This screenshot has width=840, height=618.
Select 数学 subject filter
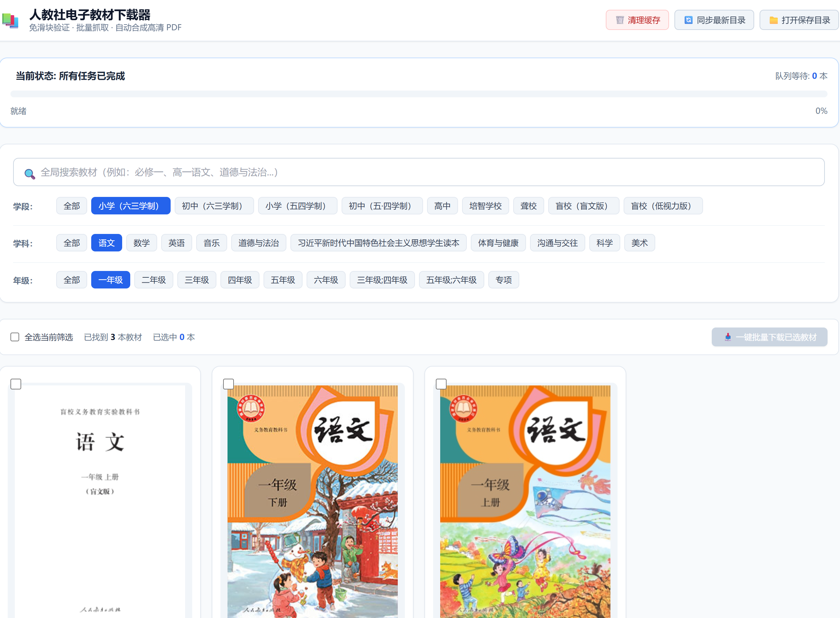tap(141, 243)
